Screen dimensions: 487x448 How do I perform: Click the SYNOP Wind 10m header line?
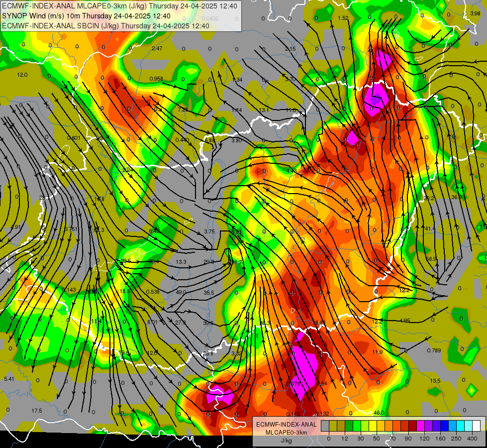point(86,16)
